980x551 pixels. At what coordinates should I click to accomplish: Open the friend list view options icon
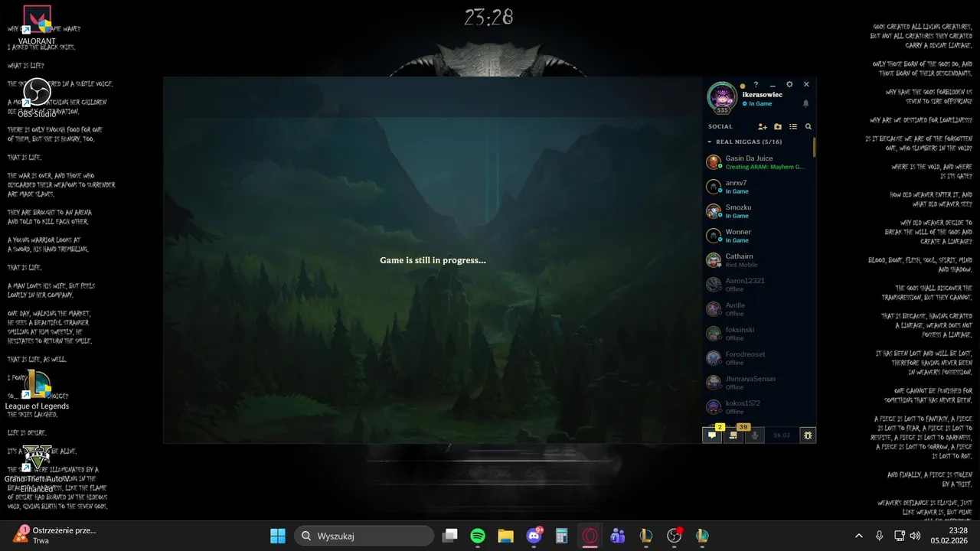pyautogui.click(x=793, y=126)
